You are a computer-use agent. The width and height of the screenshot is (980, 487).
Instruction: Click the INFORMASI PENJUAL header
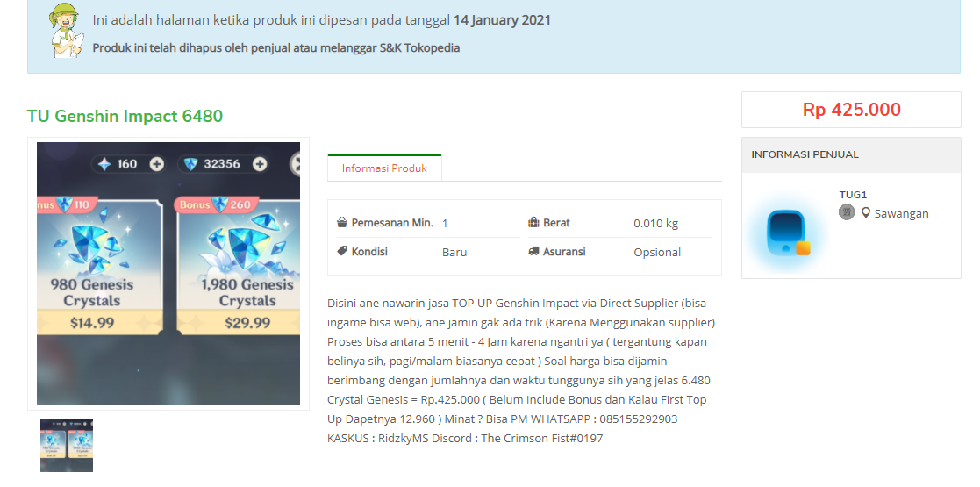click(x=805, y=154)
